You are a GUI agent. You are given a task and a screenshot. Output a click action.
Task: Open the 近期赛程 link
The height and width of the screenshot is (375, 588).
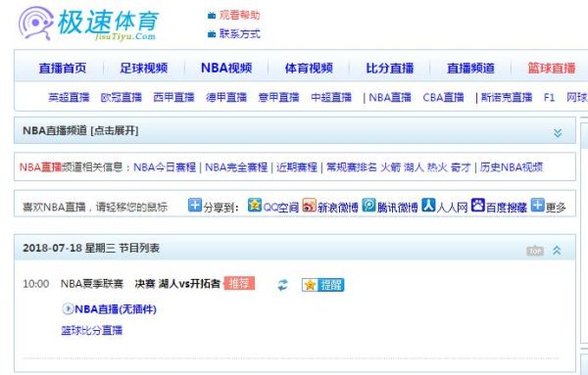tap(297, 167)
